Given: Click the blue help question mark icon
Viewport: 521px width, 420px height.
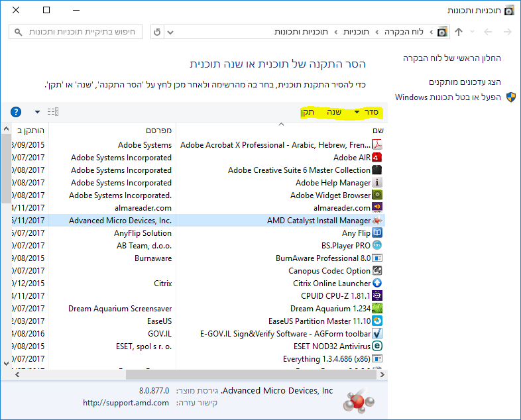Looking at the screenshot, I should [16, 112].
